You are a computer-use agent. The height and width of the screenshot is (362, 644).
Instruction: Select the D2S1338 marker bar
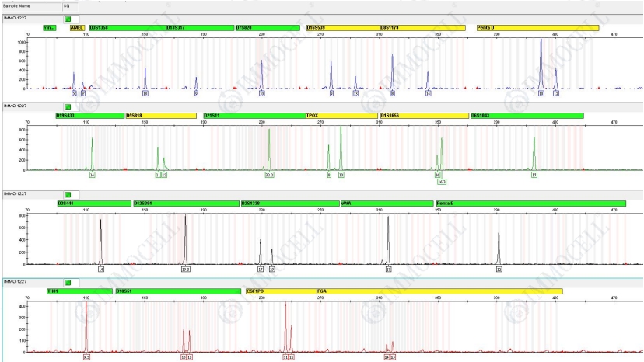click(290, 204)
